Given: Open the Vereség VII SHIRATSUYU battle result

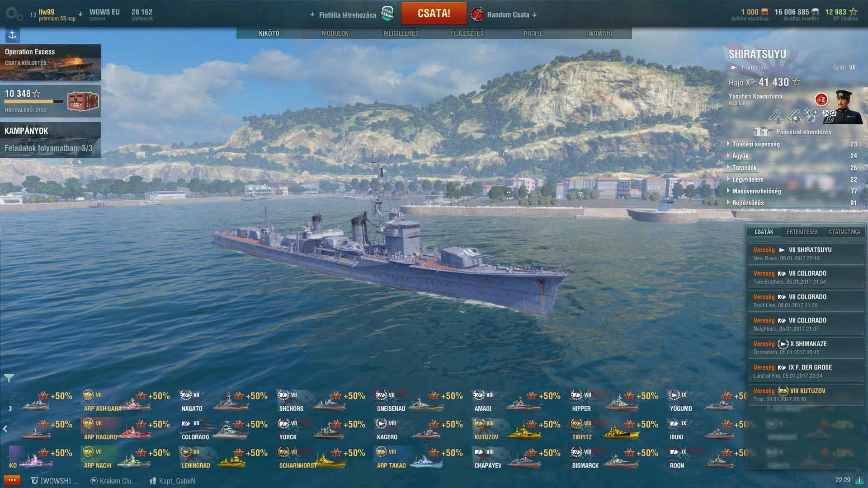Looking at the screenshot, I should 805,254.
